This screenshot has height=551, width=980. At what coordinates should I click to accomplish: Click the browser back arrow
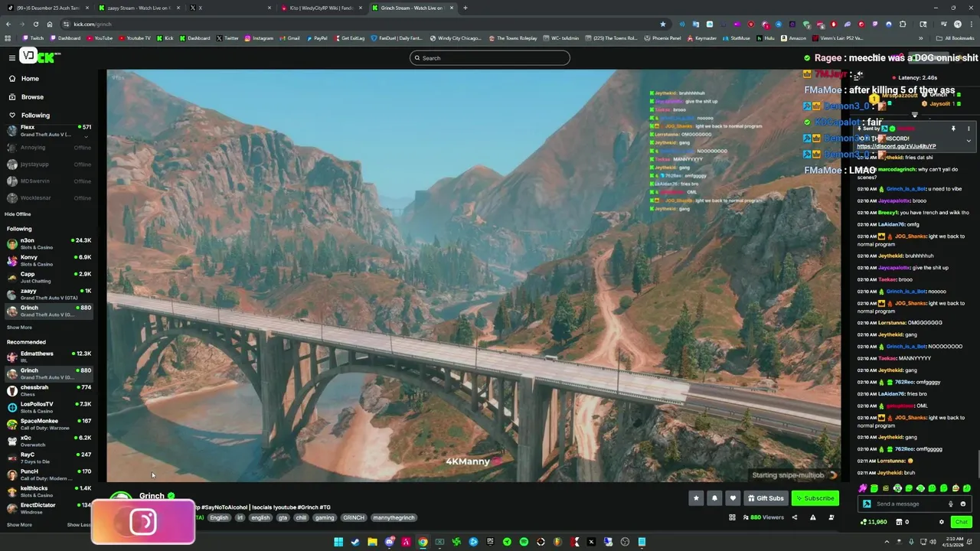pos(8,24)
